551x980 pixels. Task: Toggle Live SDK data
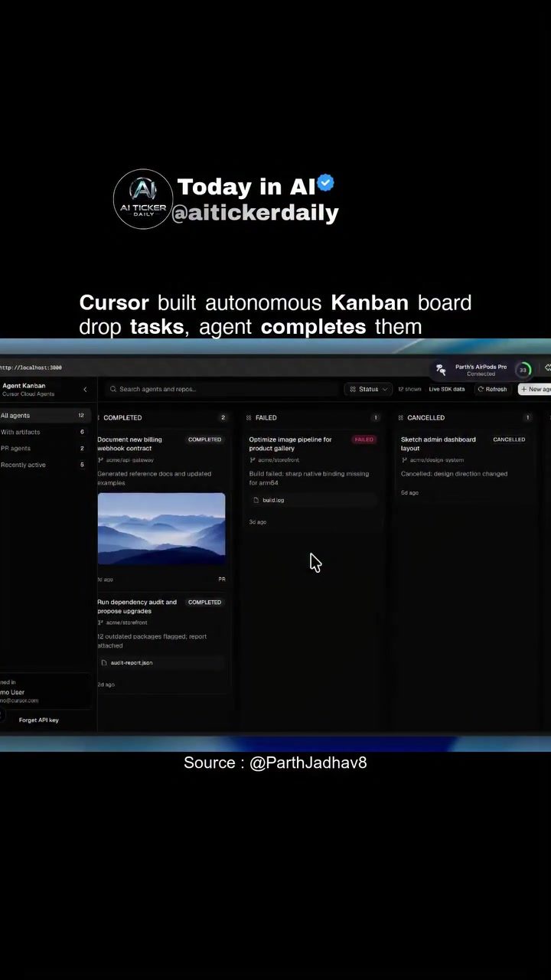446,389
